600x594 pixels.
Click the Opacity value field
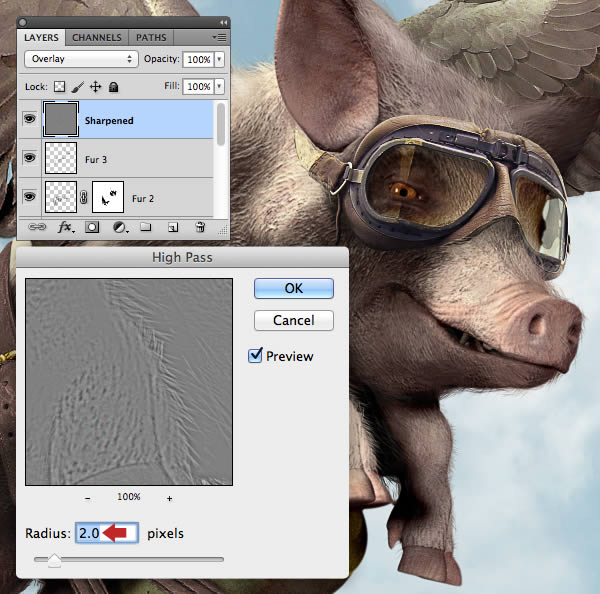(198, 59)
